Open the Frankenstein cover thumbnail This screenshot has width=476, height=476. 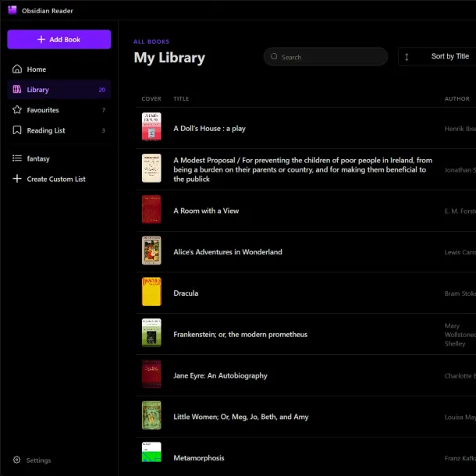(151, 333)
